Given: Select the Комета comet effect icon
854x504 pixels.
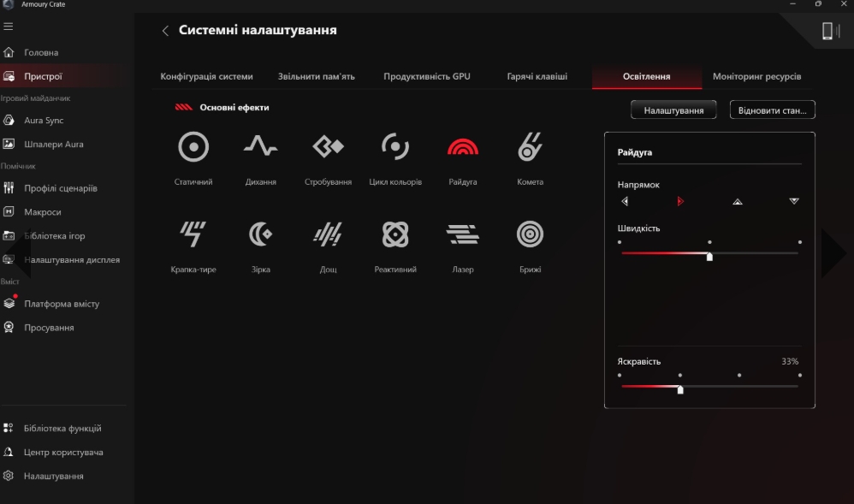Looking at the screenshot, I should pyautogui.click(x=530, y=148).
